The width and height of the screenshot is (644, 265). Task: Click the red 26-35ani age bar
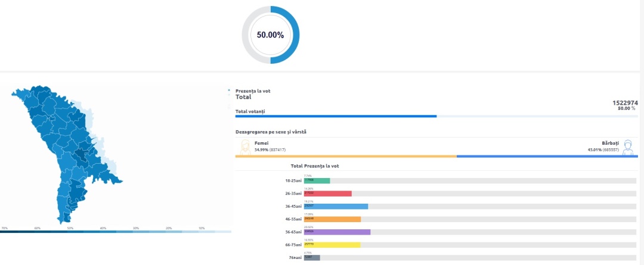(327, 194)
